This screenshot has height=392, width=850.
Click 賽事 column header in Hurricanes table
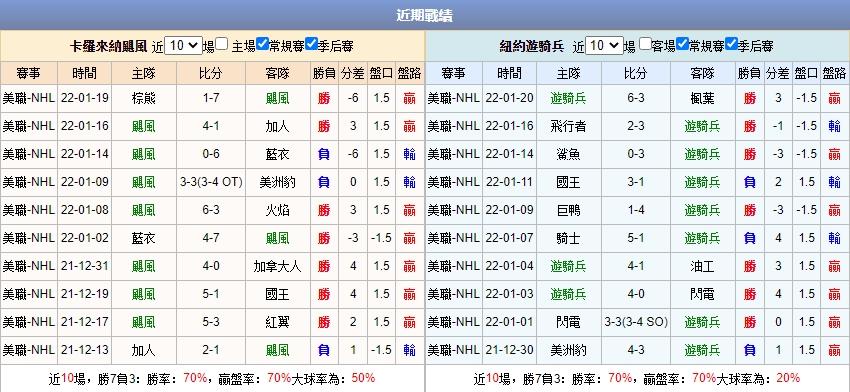[29, 73]
